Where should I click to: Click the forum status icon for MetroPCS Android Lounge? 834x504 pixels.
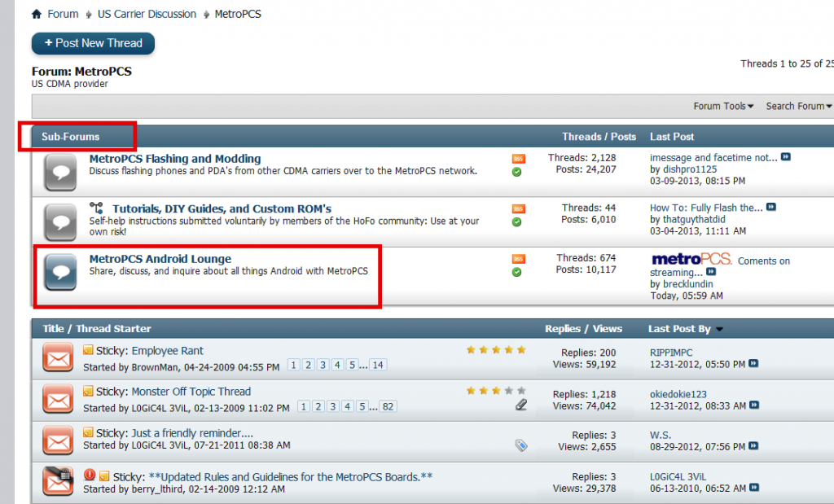(x=60, y=272)
